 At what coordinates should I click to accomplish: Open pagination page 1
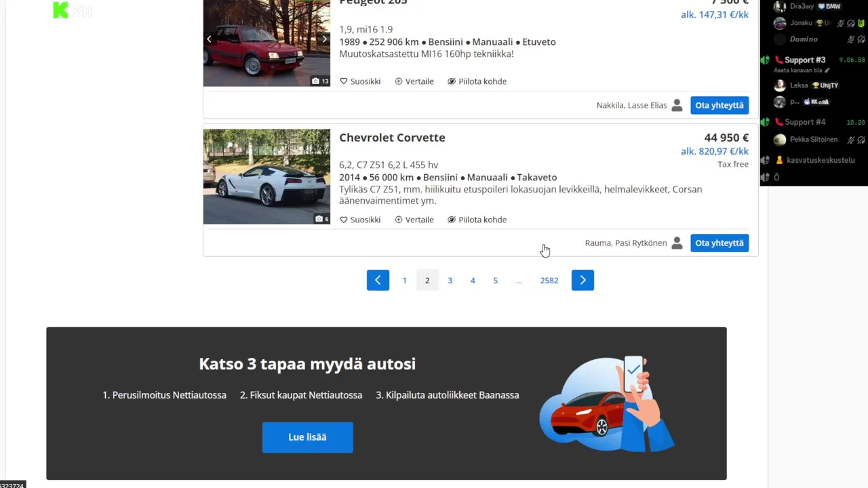pyautogui.click(x=405, y=280)
